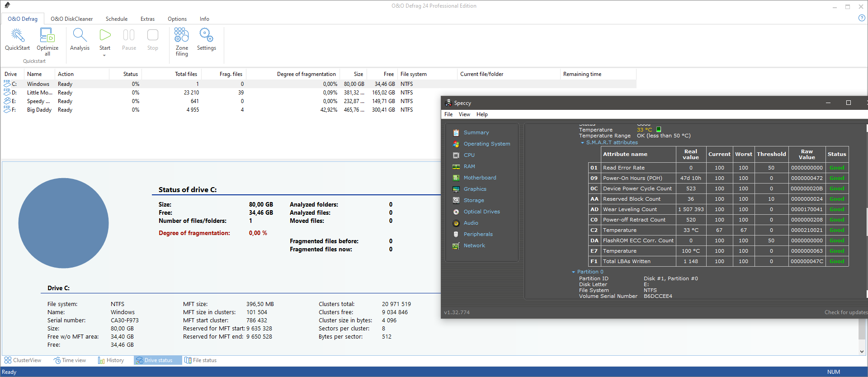
Task: Open Storage section link in Speccy
Action: tap(474, 200)
